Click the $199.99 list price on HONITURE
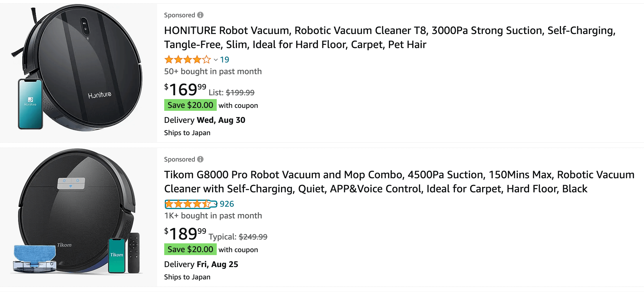Viewport: 644px width, 292px height. (240, 93)
